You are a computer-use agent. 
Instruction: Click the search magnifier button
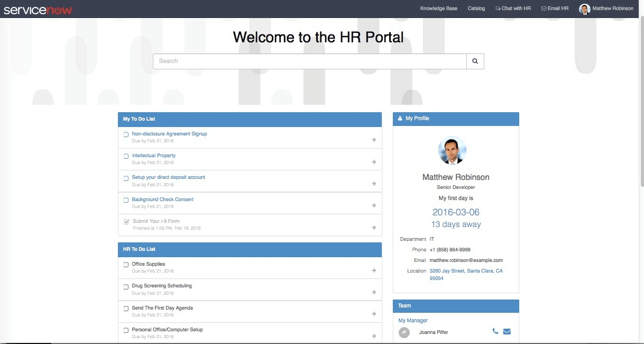click(x=475, y=61)
